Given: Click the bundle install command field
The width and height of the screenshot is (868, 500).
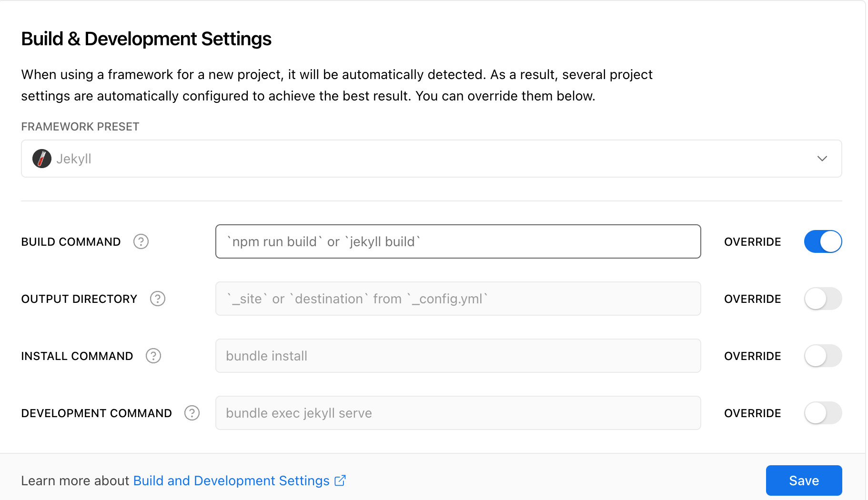Looking at the screenshot, I should tap(458, 356).
